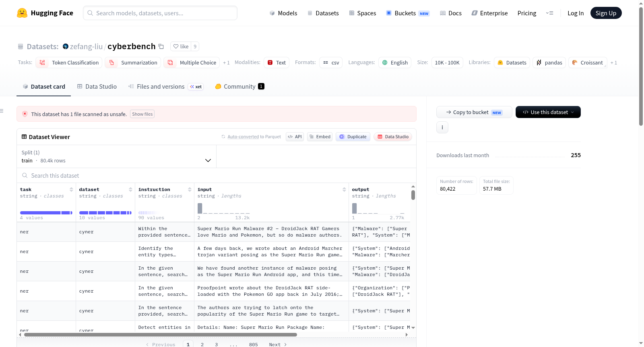Open the Enterprise menu item
The width and height of the screenshot is (644, 347).
(x=490, y=13)
